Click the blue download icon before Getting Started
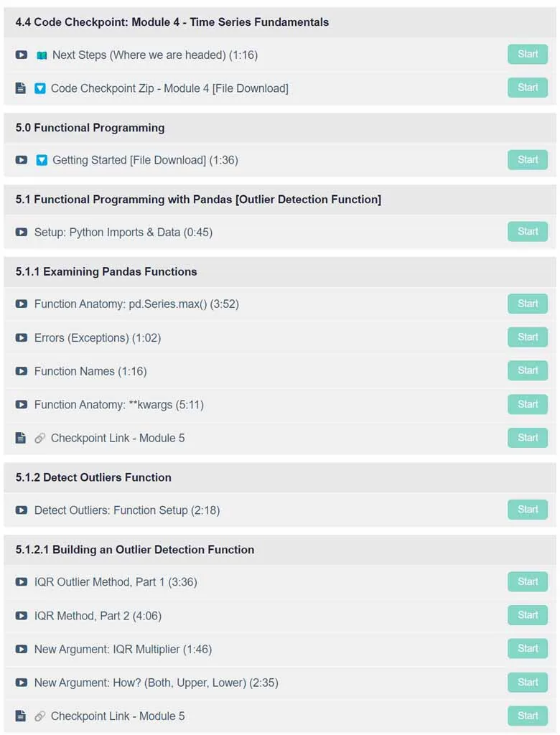This screenshot has width=560, height=735. (42, 160)
